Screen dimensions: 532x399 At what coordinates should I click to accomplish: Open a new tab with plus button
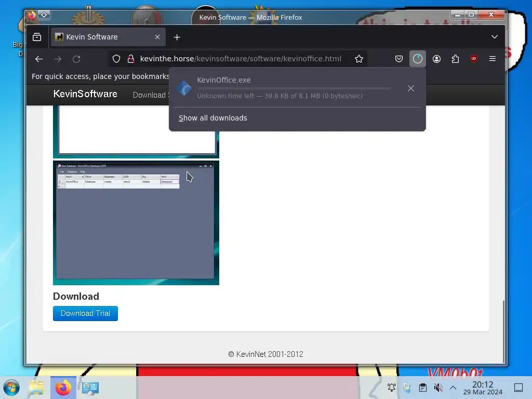[177, 37]
